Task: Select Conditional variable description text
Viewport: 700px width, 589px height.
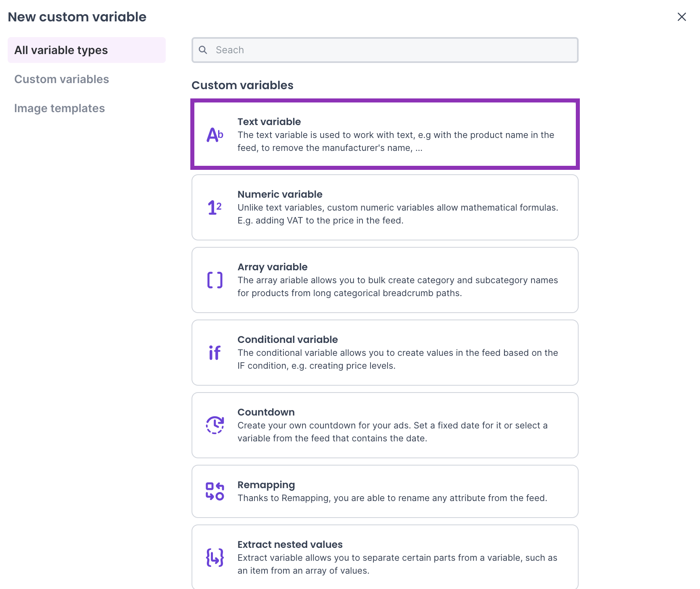Action: (x=398, y=359)
